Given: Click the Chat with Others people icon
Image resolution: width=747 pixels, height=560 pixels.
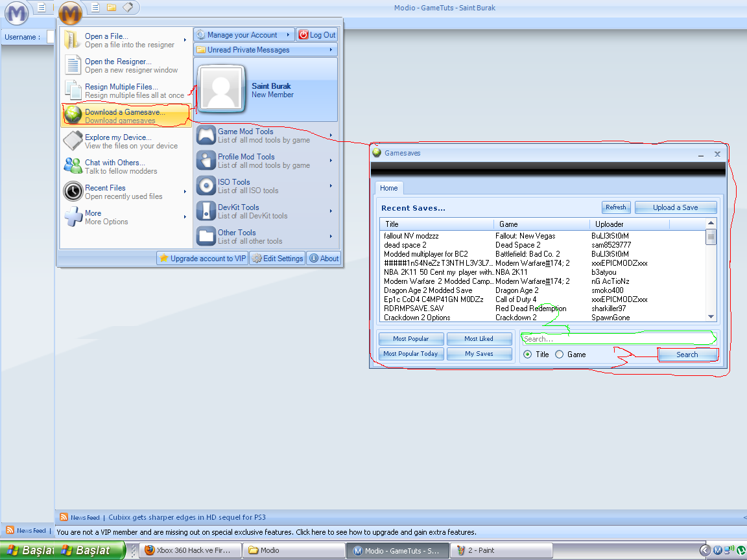Looking at the screenshot, I should (x=73, y=166).
